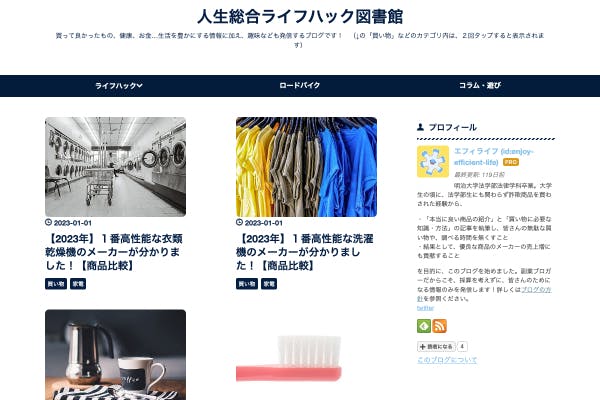
Task: Click the Feedly subscribe green icon
Action: coord(424,326)
